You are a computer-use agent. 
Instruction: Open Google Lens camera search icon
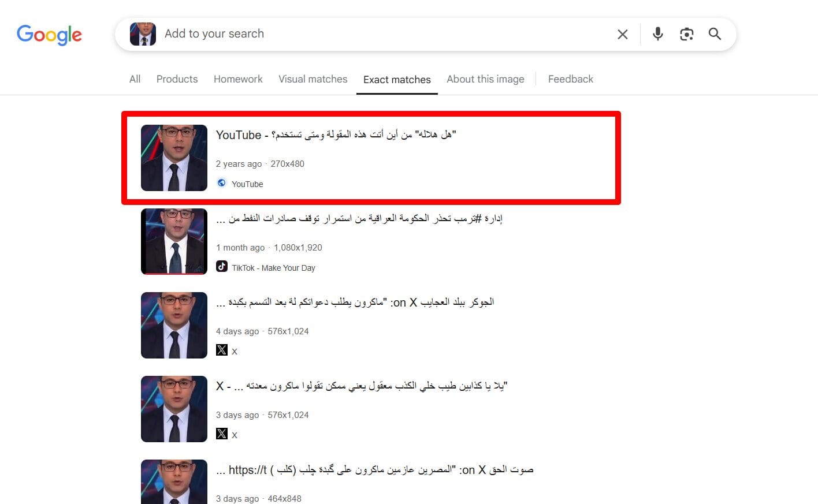[x=686, y=34]
